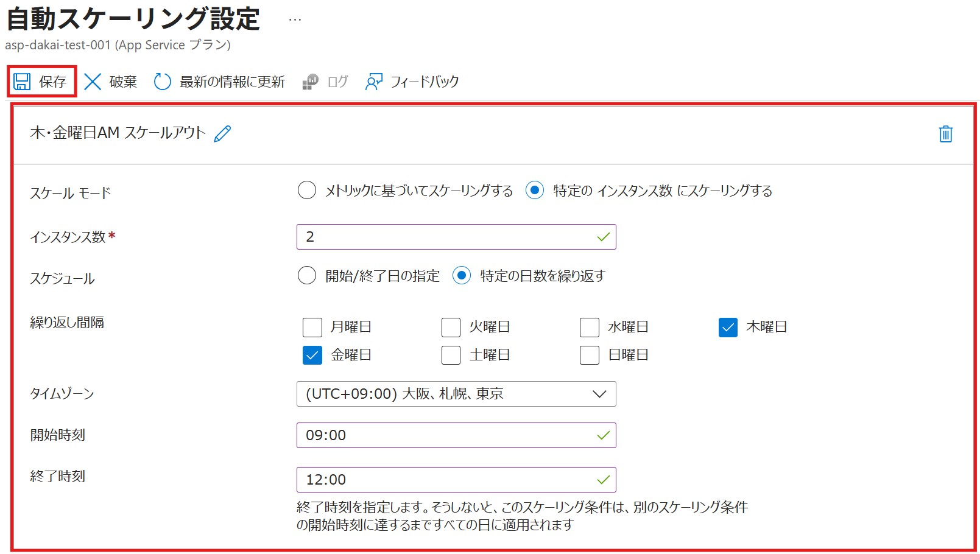
Task: Check the 土曜日 checkbox
Action: click(x=451, y=355)
